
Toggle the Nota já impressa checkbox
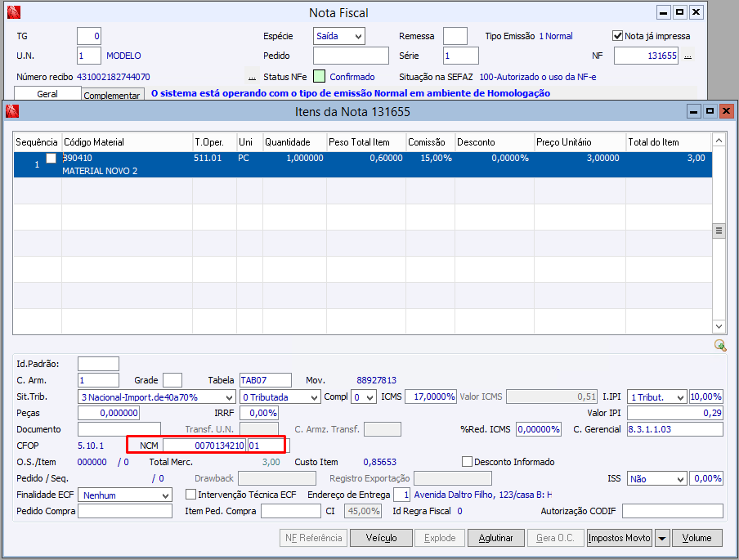click(618, 36)
